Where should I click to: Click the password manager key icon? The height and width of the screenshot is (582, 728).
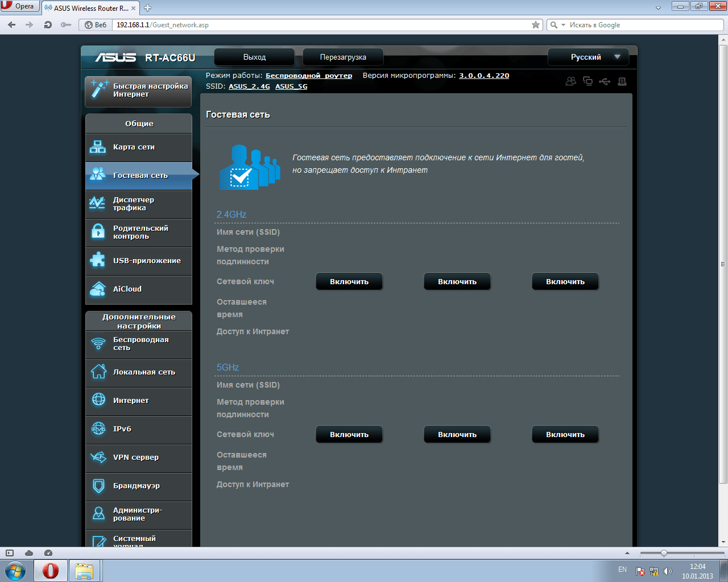point(66,25)
